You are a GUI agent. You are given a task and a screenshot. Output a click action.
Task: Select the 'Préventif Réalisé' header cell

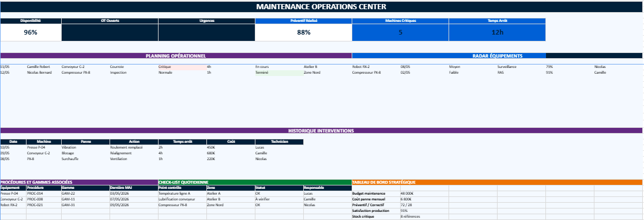click(x=303, y=21)
